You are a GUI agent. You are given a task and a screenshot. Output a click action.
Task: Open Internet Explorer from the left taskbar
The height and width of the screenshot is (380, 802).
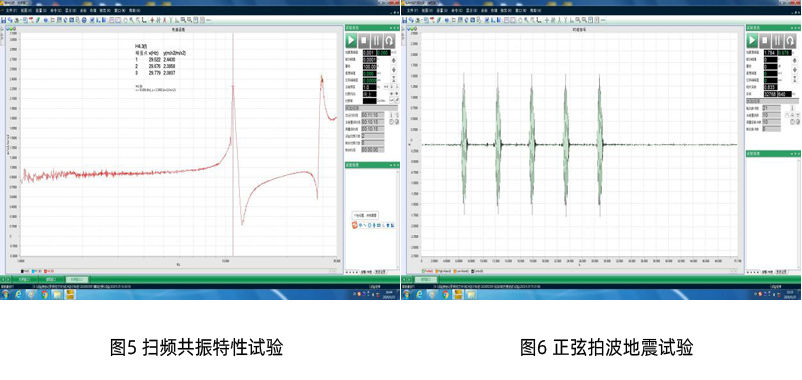pos(18,295)
